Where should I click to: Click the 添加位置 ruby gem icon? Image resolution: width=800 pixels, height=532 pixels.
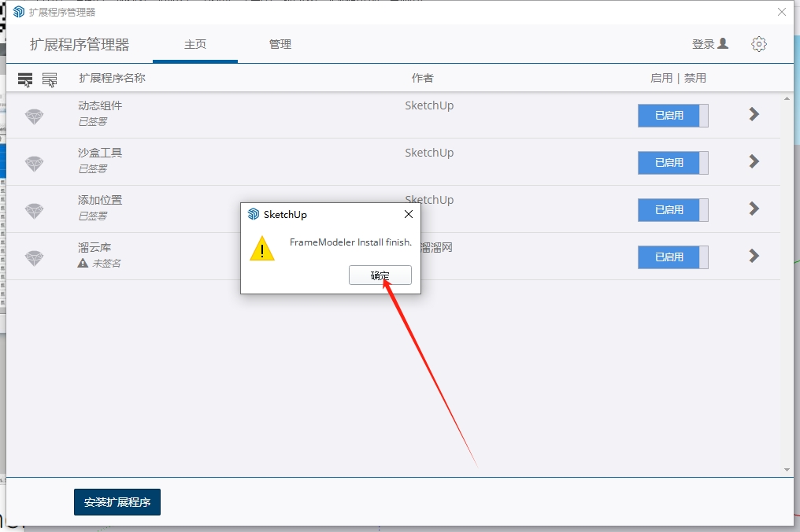point(34,211)
